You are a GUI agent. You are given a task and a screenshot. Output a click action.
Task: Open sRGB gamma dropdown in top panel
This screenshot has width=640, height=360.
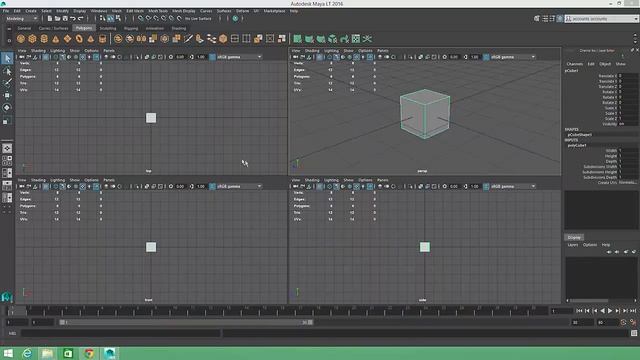coord(239,57)
